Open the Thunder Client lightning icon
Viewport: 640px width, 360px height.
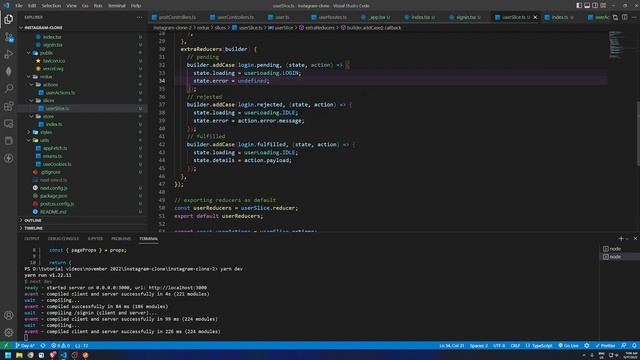9,158
